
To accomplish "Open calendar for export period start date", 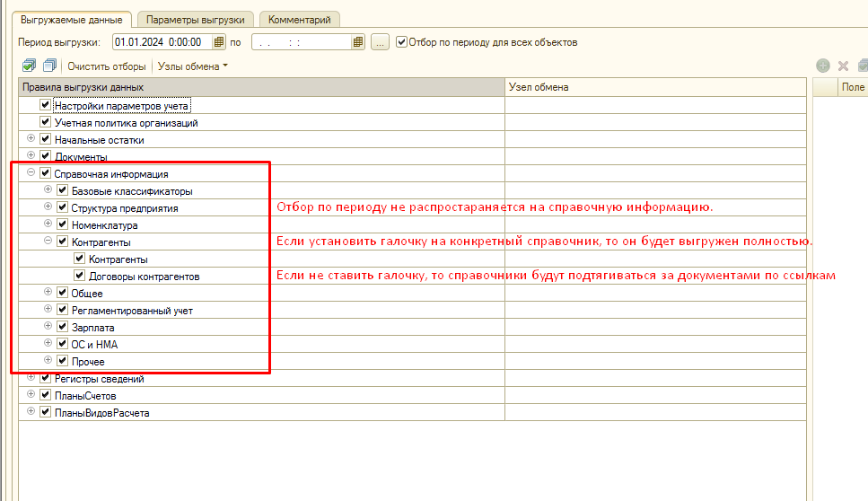I will point(219,41).
